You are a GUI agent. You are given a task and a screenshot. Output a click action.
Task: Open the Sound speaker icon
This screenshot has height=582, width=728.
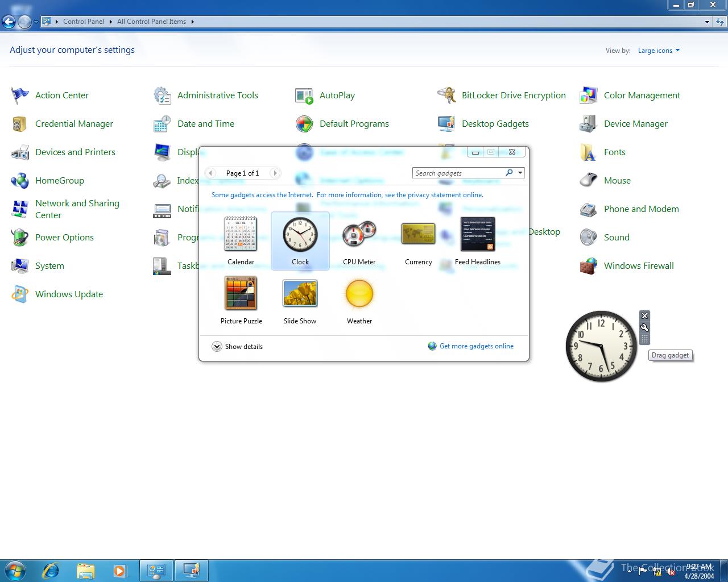click(589, 238)
